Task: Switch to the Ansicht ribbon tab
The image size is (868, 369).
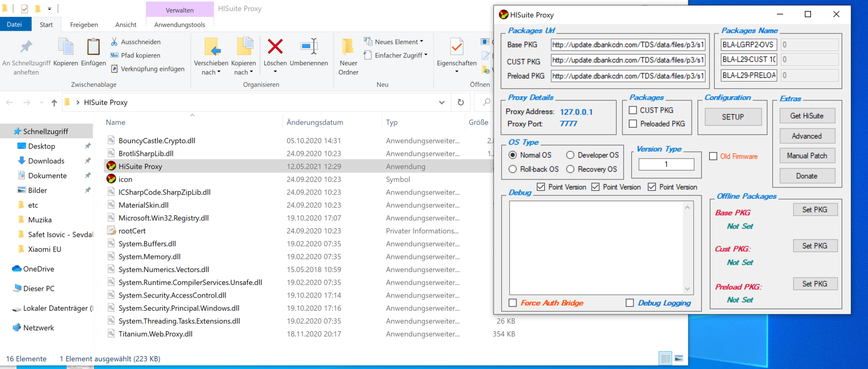Action: pyautogui.click(x=126, y=24)
